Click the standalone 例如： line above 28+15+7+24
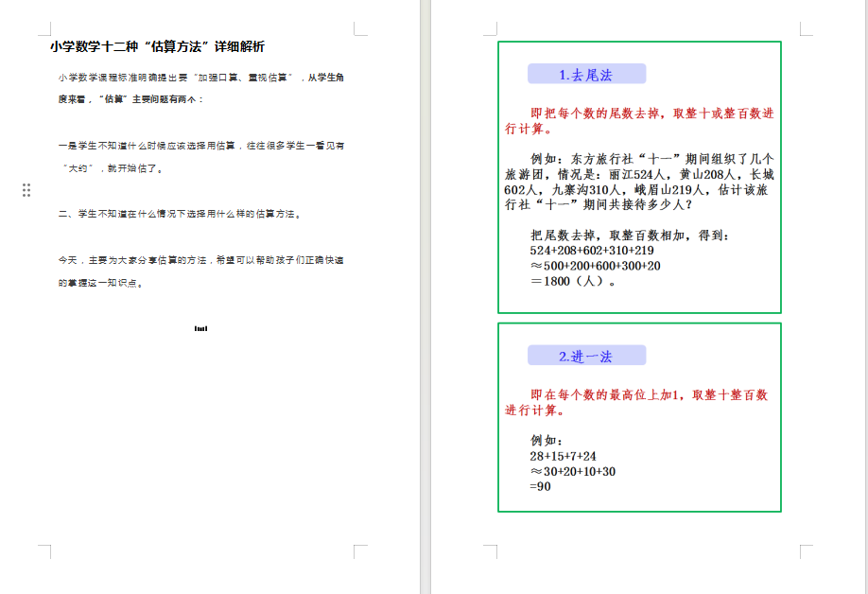The width and height of the screenshot is (868, 594). click(x=547, y=441)
